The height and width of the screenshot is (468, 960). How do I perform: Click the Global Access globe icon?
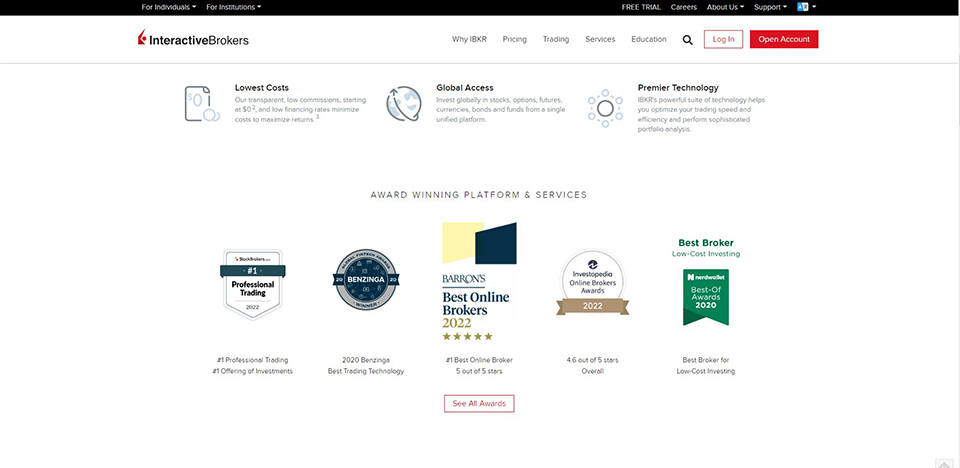tap(403, 104)
